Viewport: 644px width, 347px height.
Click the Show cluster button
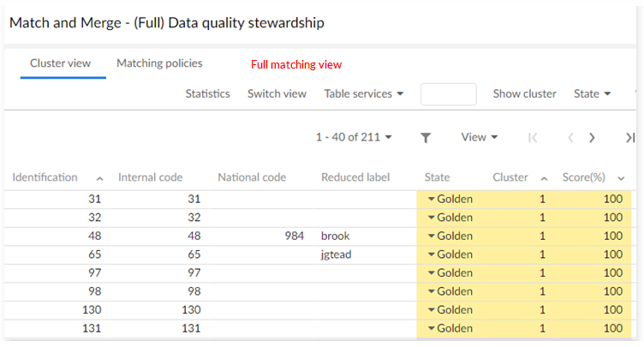pos(524,93)
